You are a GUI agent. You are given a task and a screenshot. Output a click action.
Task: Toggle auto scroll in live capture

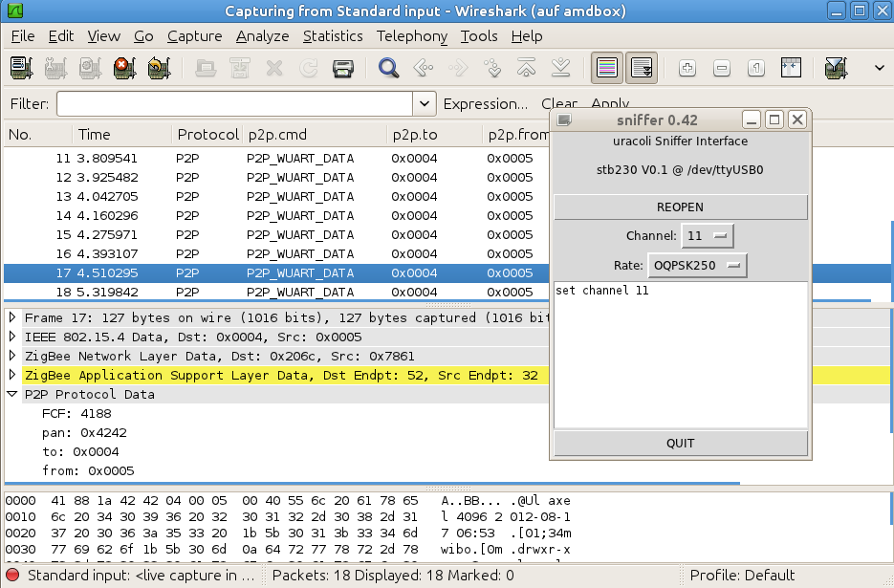pos(642,68)
